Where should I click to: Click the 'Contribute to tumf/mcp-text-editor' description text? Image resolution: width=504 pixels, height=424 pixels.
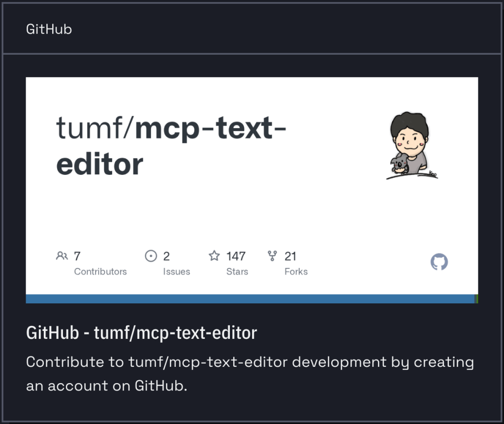(250, 374)
